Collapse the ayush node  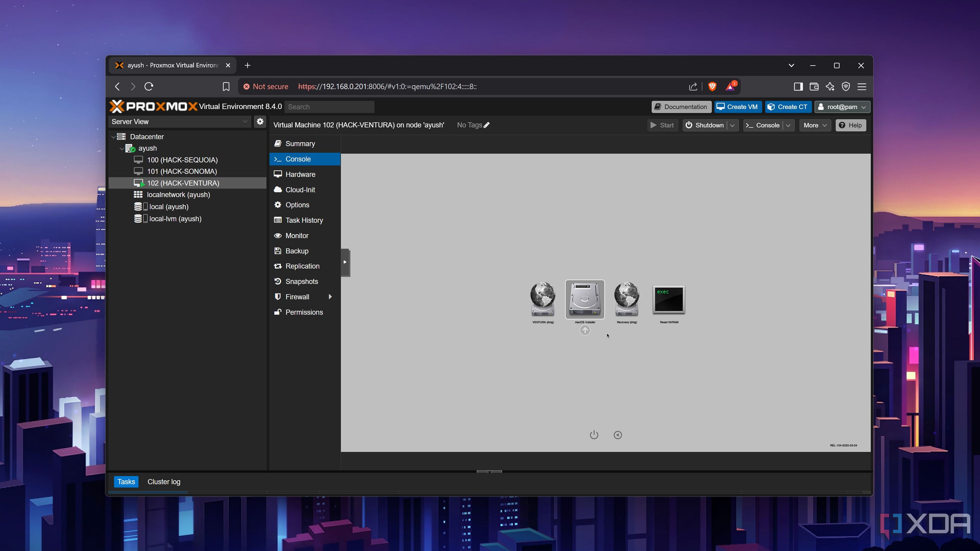pyautogui.click(x=122, y=149)
